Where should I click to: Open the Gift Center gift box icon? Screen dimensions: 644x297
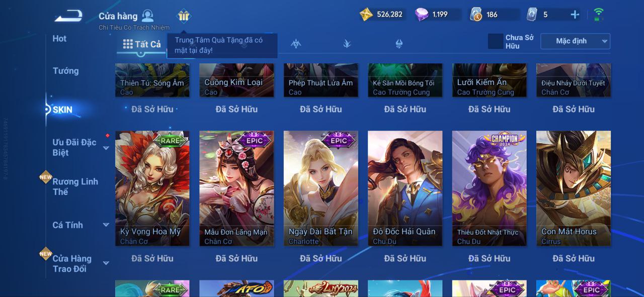tap(184, 16)
